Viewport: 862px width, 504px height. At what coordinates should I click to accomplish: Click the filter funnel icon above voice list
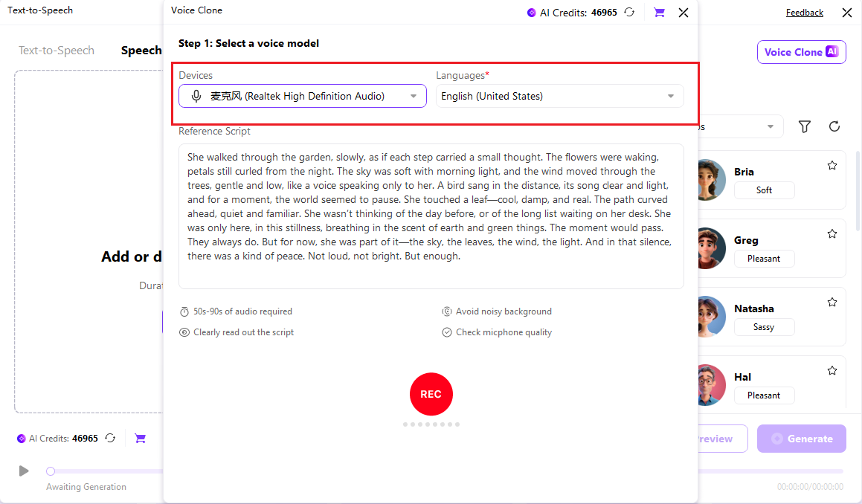(804, 126)
